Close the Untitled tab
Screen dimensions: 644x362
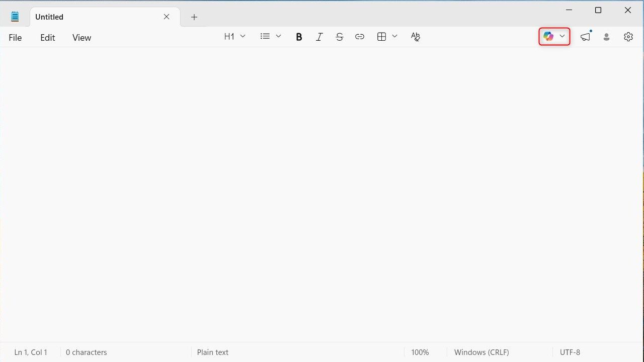click(167, 17)
